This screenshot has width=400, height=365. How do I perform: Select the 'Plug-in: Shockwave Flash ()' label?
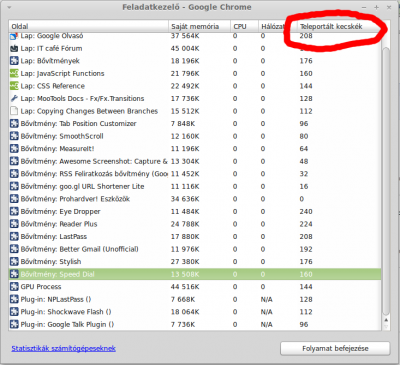[x=66, y=312]
